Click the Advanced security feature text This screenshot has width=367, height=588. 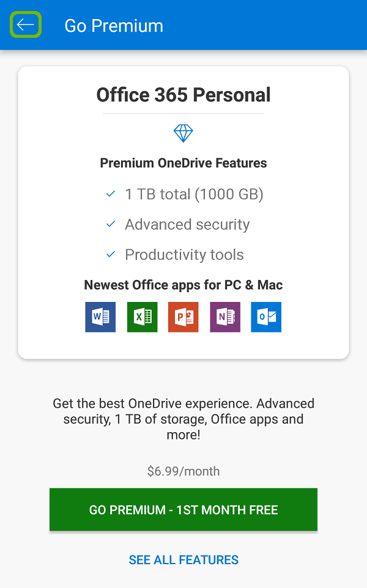[187, 224]
